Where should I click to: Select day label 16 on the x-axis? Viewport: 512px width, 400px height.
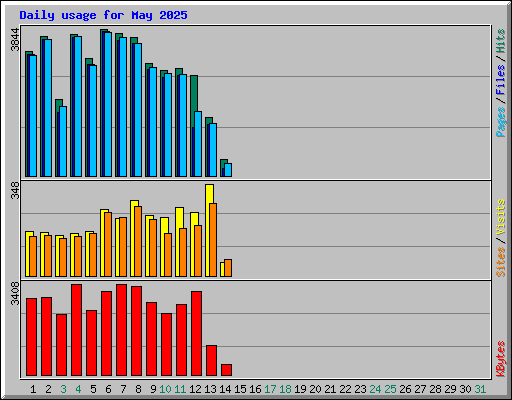255,389
